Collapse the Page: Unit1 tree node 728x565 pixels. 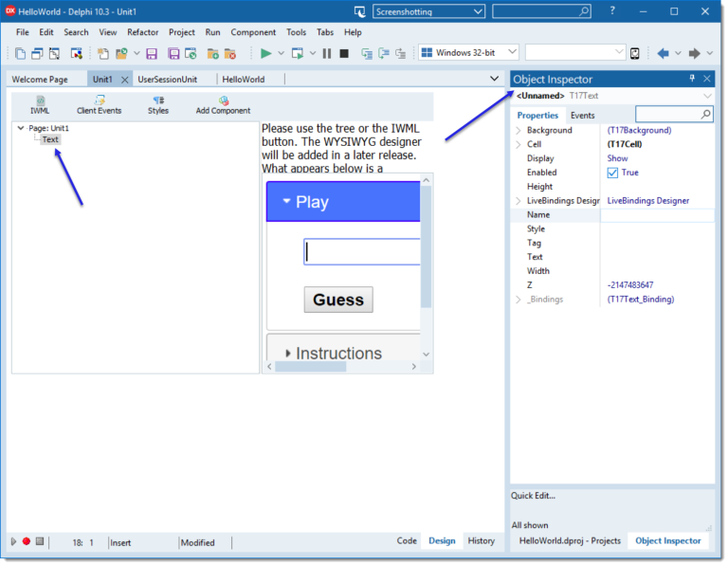click(21, 128)
